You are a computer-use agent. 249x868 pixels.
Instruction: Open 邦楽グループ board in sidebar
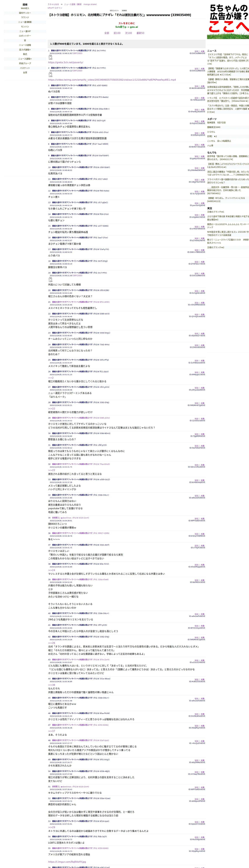point(25,63)
